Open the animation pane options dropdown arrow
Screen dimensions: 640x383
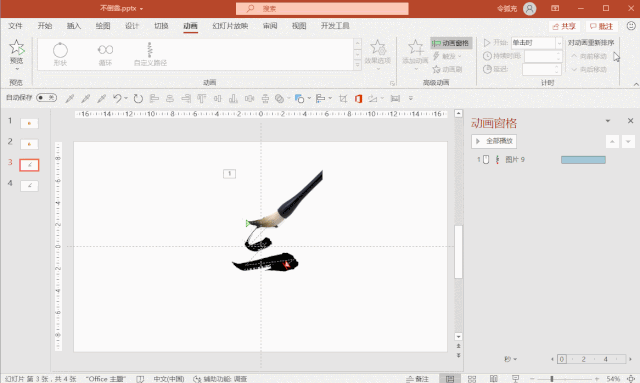tap(608, 121)
